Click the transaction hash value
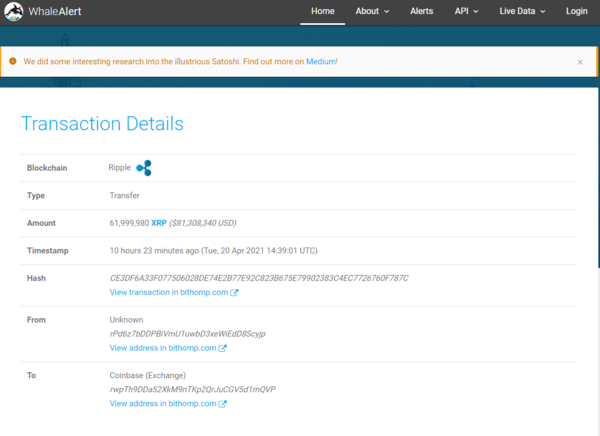Screen dimensions: 600x436 point(259,278)
